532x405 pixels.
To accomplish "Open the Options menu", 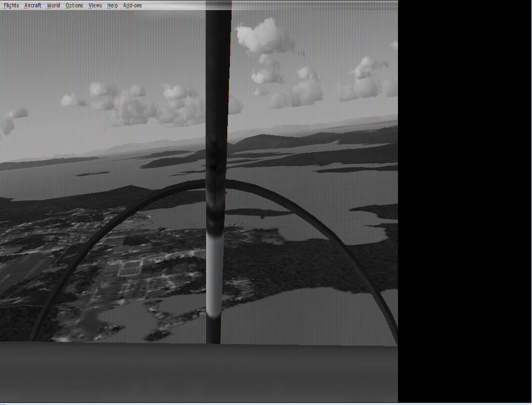I will point(74,5).
